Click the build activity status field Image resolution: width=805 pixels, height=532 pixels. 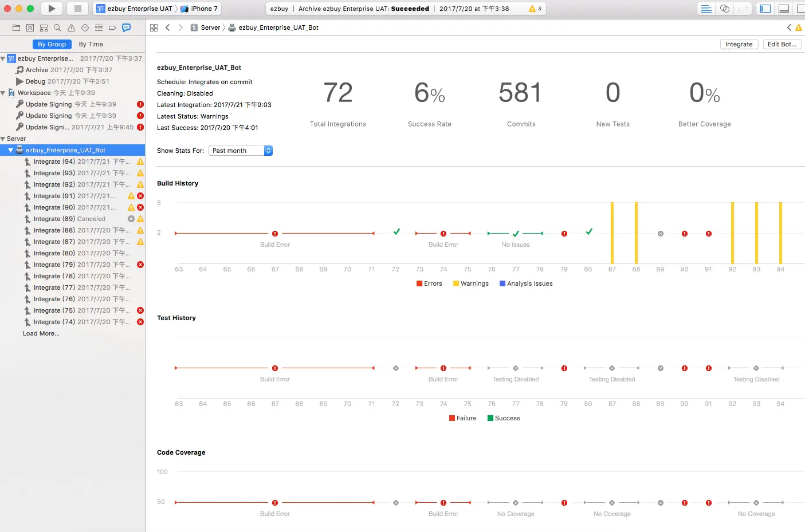click(x=406, y=9)
